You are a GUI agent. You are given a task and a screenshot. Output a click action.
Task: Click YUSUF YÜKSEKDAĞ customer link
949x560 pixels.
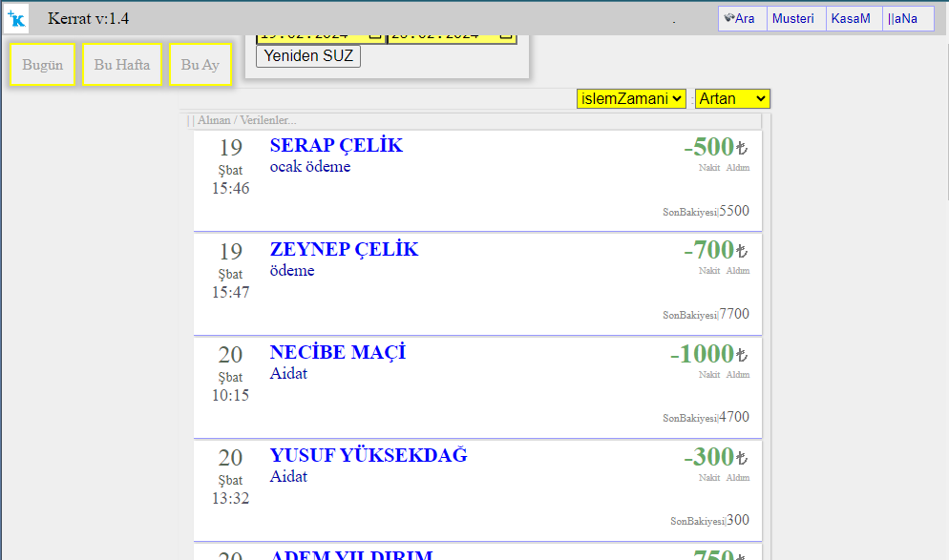(369, 456)
